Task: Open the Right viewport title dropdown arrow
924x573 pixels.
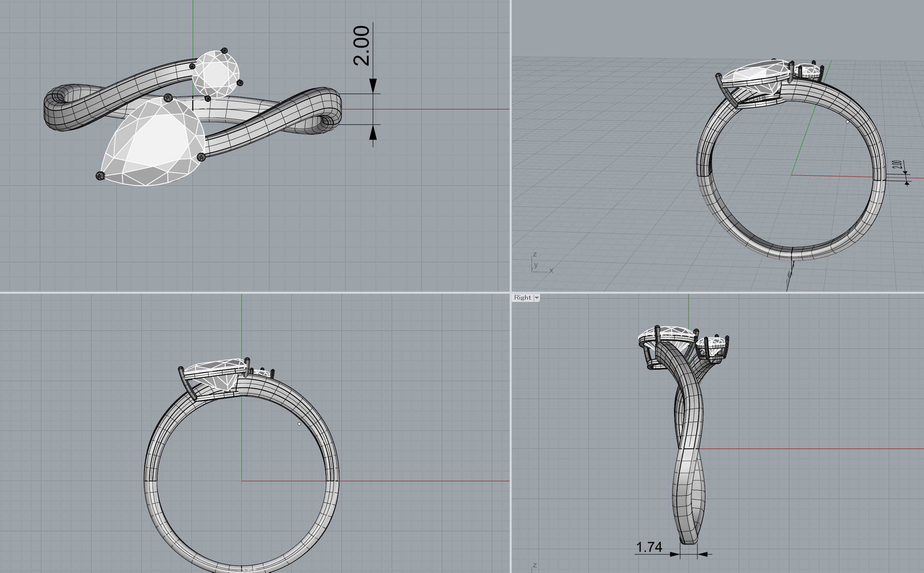Action: 537,298
